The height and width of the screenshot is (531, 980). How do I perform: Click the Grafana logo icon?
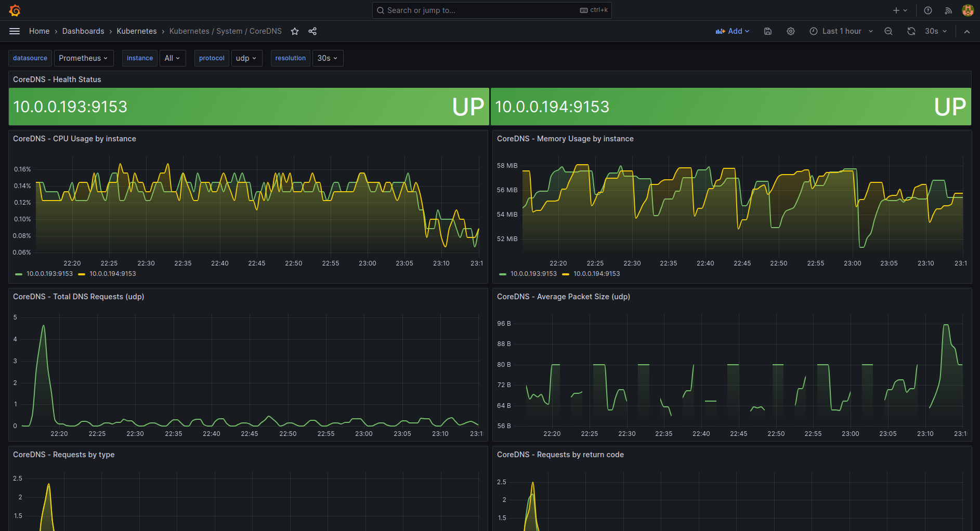point(15,10)
